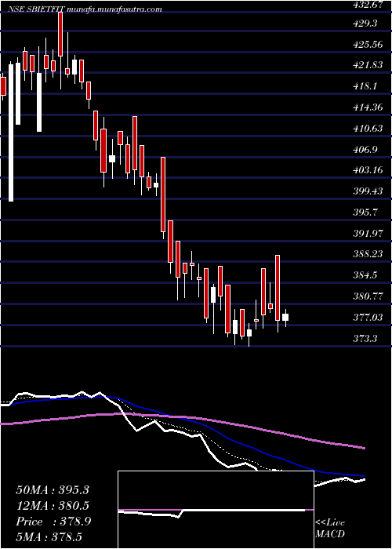The width and height of the screenshot is (392, 549).
Task: Click the tall white candle at chart's left
Action: tap(11, 133)
